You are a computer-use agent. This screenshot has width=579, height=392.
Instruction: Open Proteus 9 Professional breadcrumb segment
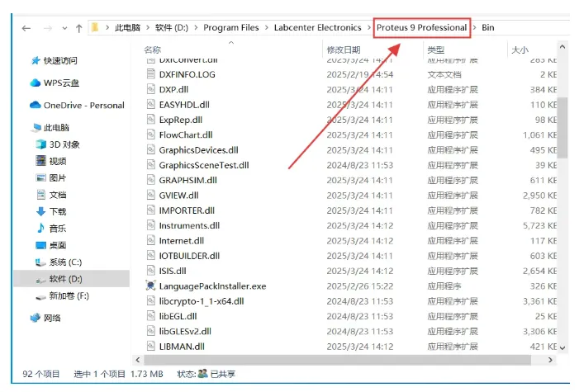422,28
